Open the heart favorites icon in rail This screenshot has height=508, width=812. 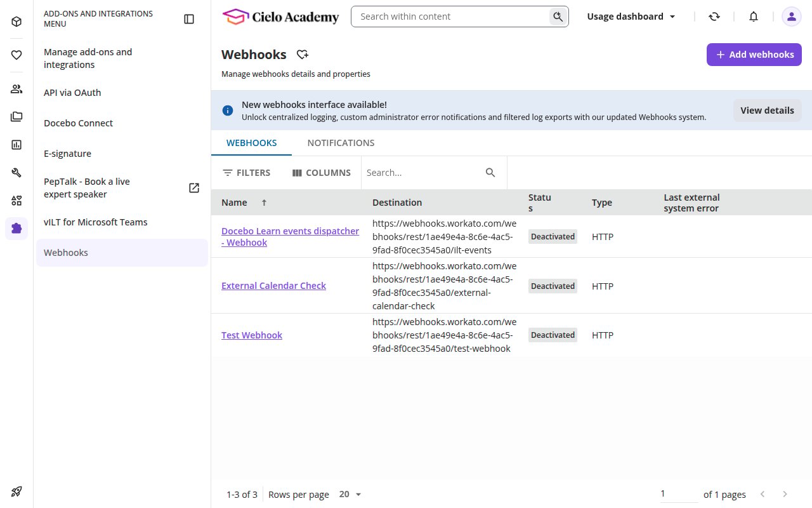[x=16, y=55]
